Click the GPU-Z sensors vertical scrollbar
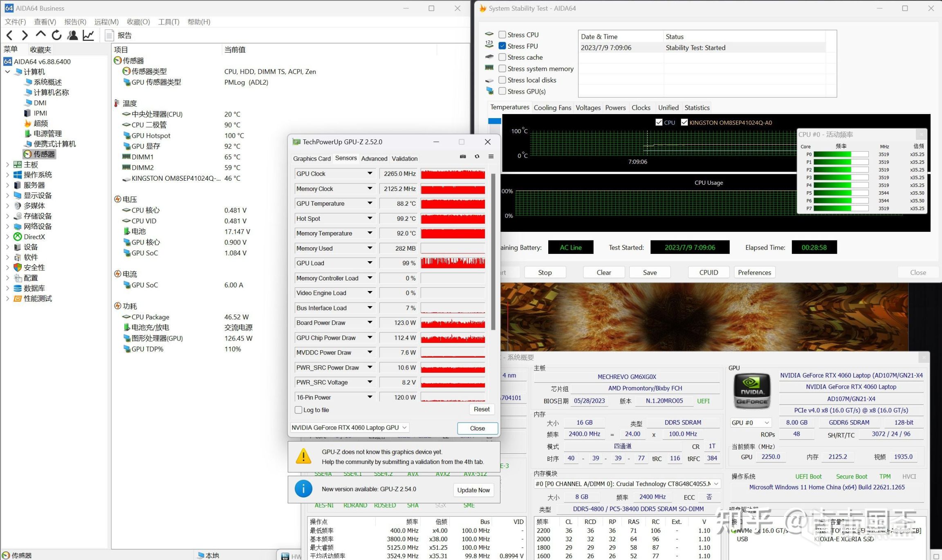Image resolution: width=942 pixels, height=560 pixels. [x=493, y=251]
